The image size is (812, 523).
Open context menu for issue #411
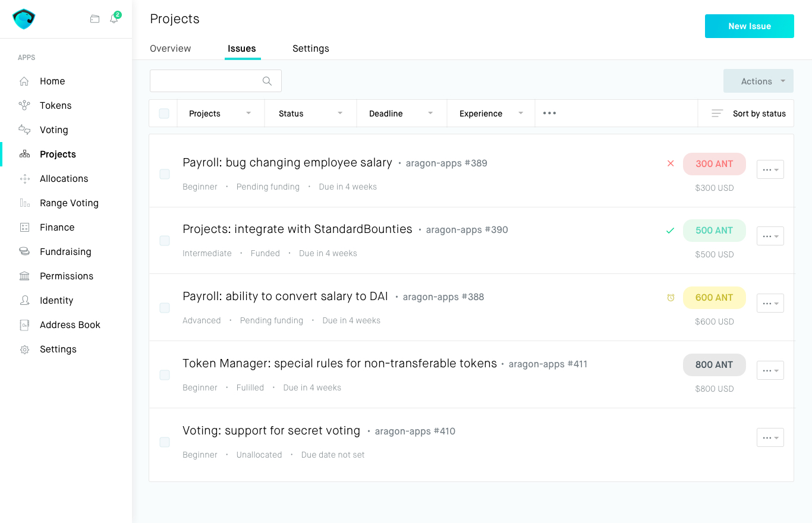770,370
